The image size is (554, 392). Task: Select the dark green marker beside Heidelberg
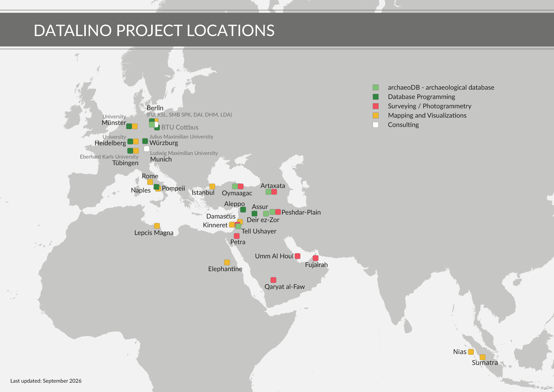[x=130, y=141]
